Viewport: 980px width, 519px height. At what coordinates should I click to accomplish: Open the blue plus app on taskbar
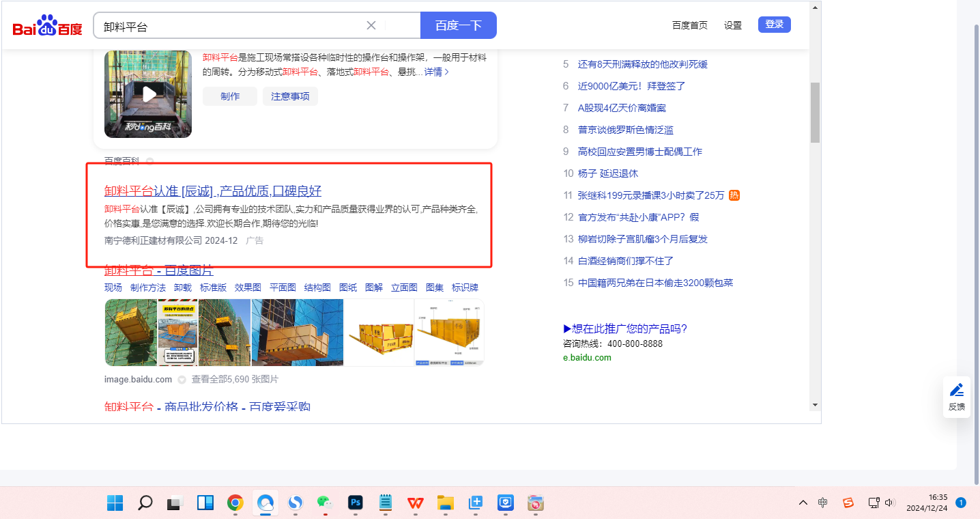(x=476, y=503)
